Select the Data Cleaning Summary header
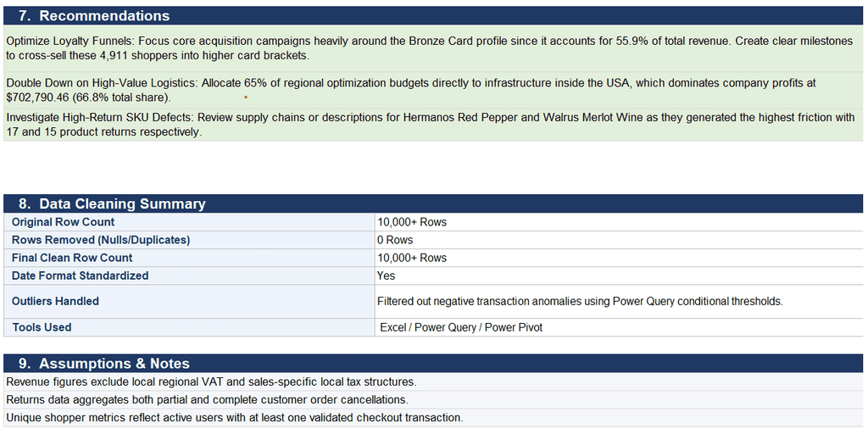 (x=433, y=203)
